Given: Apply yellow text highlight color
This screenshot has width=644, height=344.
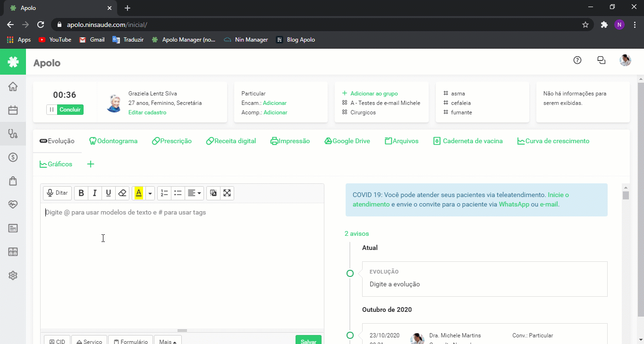Looking at the screenshot, I should click(x=139, y=193).
